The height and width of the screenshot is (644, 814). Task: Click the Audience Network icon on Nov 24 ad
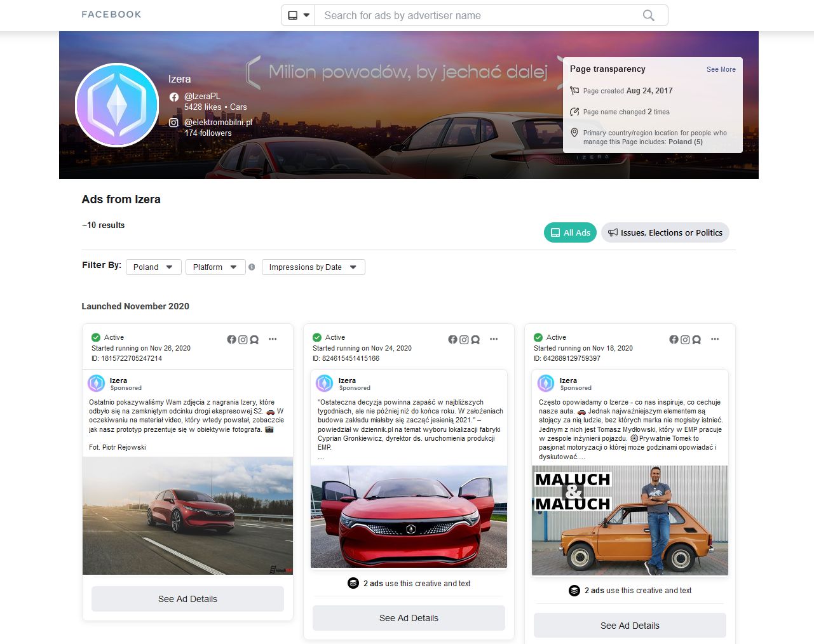(x=475, y=340)
